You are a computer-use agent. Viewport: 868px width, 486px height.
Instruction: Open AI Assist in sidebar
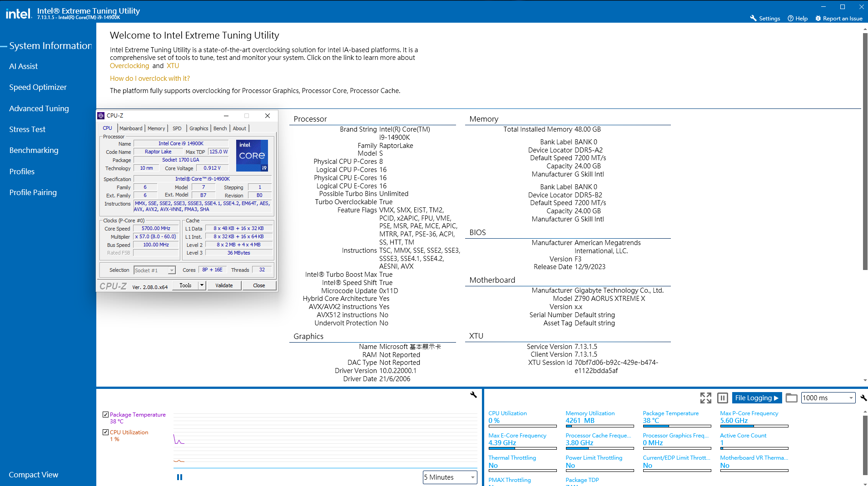point(24,66)
